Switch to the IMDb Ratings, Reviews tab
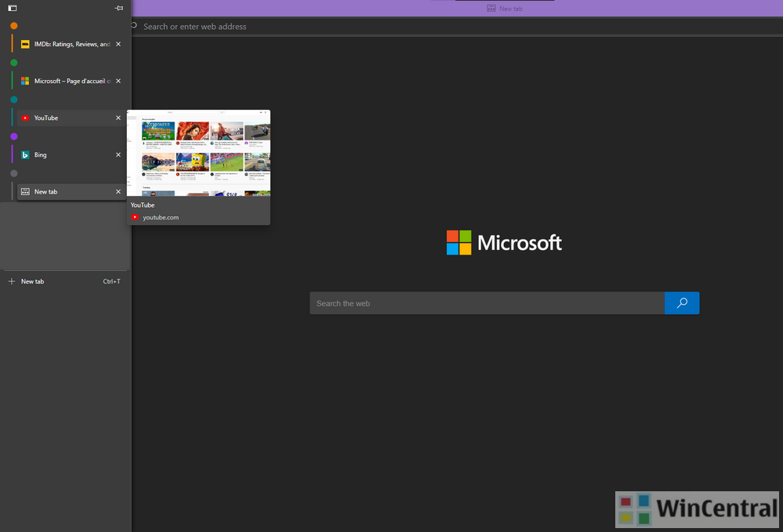Image resolution: width=783 pixels, height=532 pixels. pos(71,45)
